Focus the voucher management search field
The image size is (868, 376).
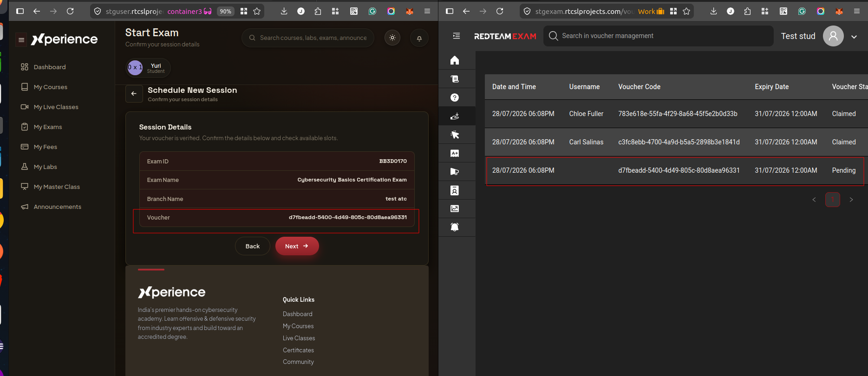pos(659,36)
